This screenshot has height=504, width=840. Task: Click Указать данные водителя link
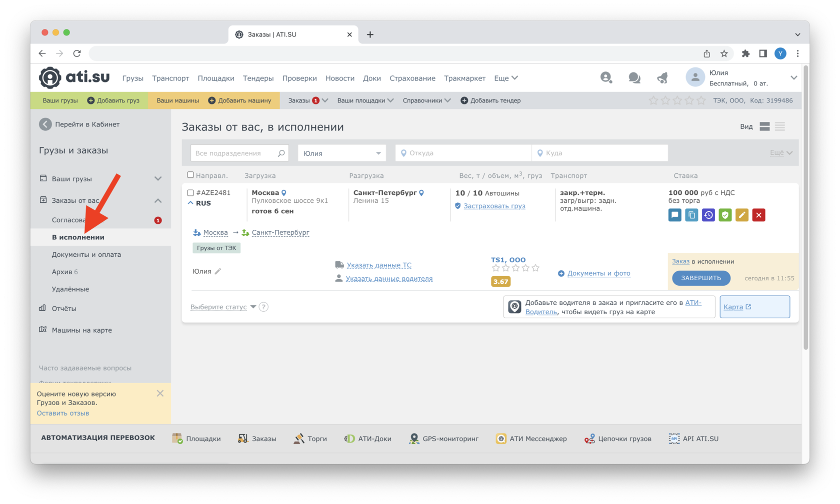click(389, 279)
